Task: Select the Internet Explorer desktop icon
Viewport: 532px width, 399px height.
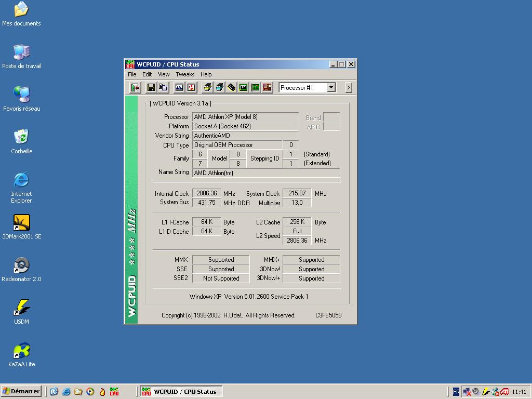Action: 21,188
